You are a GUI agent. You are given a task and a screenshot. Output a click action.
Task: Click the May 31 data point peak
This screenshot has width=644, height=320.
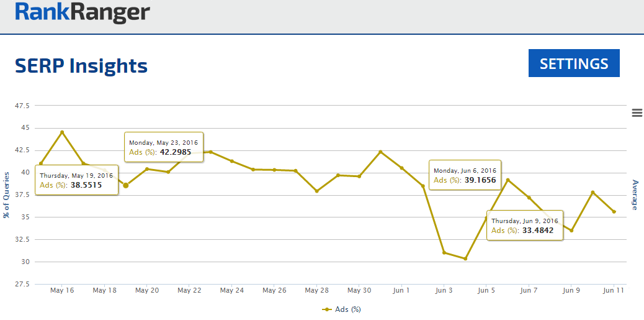pyautogui.click(x=380, y=152)
